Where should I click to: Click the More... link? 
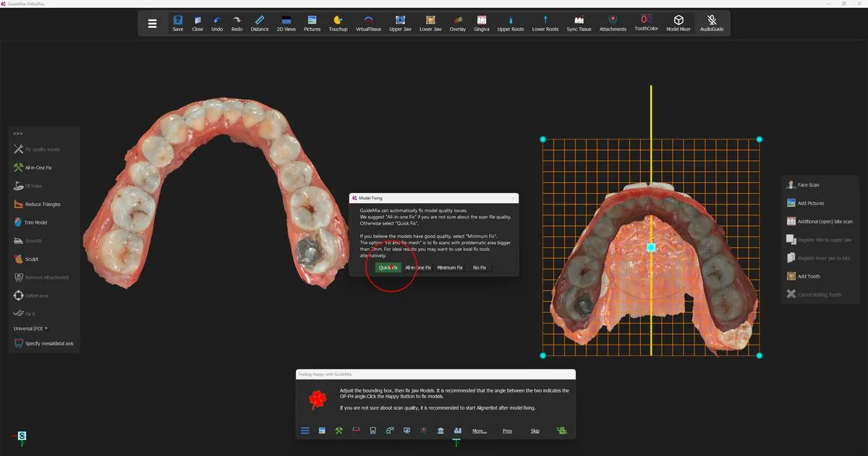480,431
